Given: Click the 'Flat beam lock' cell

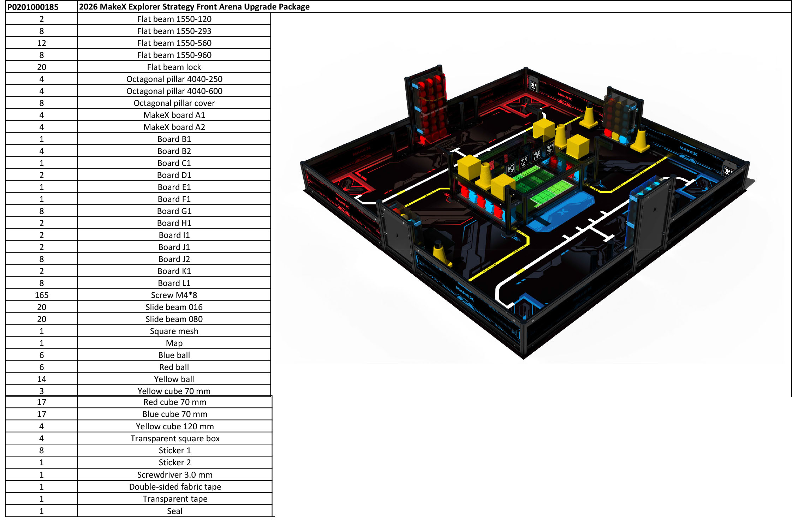Looking at the screenshot, I should (x=174, y=67).
